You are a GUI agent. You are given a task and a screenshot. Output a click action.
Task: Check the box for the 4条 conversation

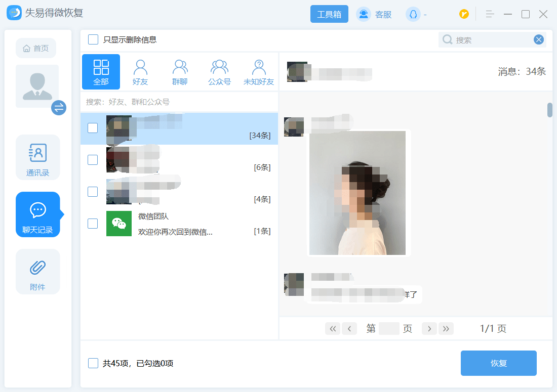coord(93,192)
